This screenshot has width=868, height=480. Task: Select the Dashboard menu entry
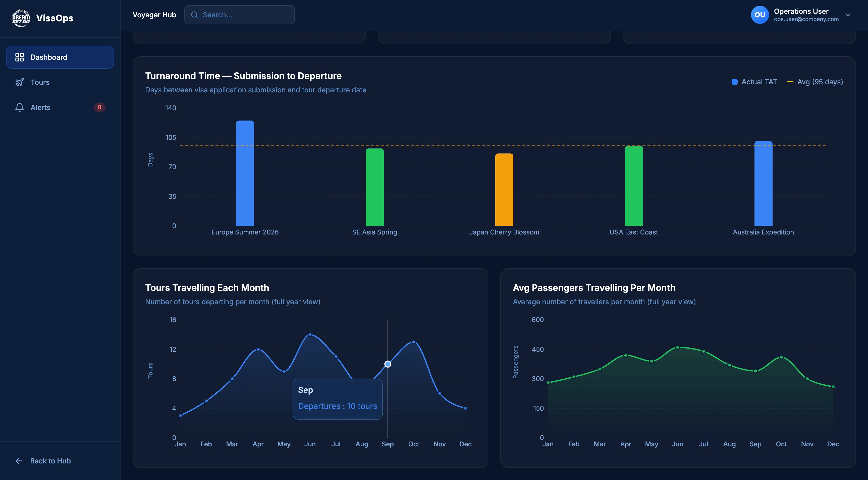coord(49,57)
